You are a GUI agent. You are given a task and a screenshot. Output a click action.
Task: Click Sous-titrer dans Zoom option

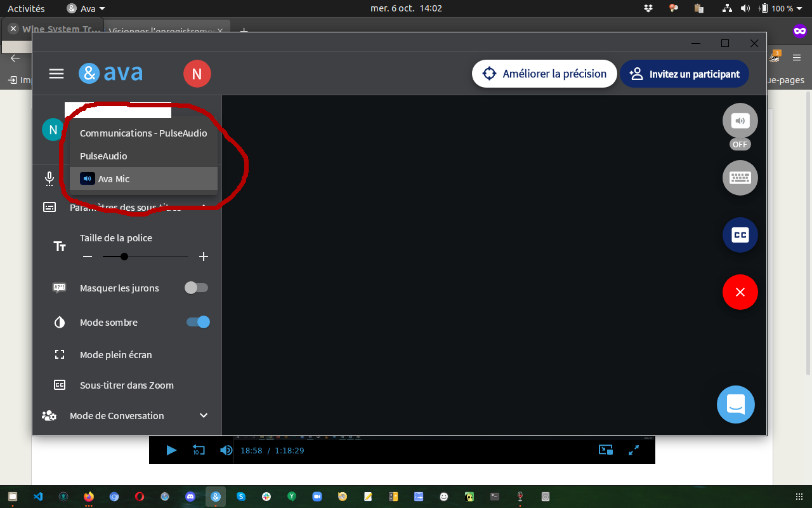click(127, 385)
